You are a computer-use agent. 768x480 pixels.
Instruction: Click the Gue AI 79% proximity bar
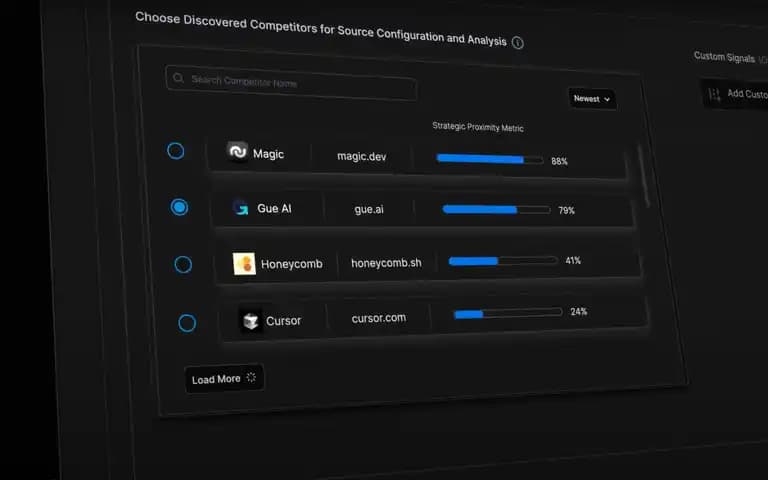pyautogui.click(x=496, y=210)
